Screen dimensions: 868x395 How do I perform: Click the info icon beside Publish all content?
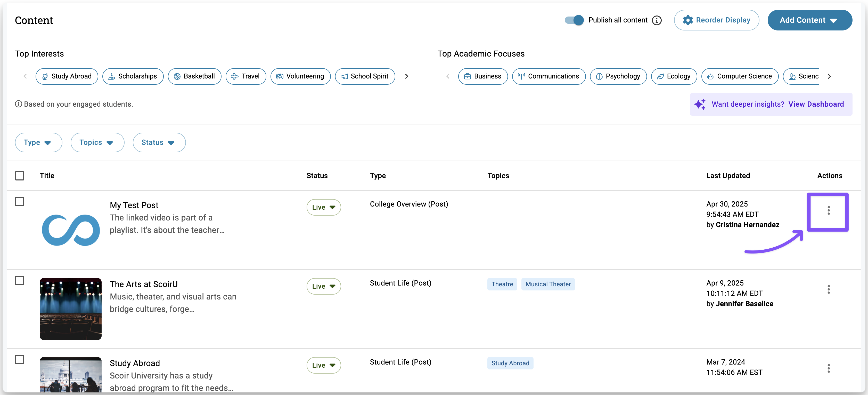pyautogui.click(x=656, y=20)
